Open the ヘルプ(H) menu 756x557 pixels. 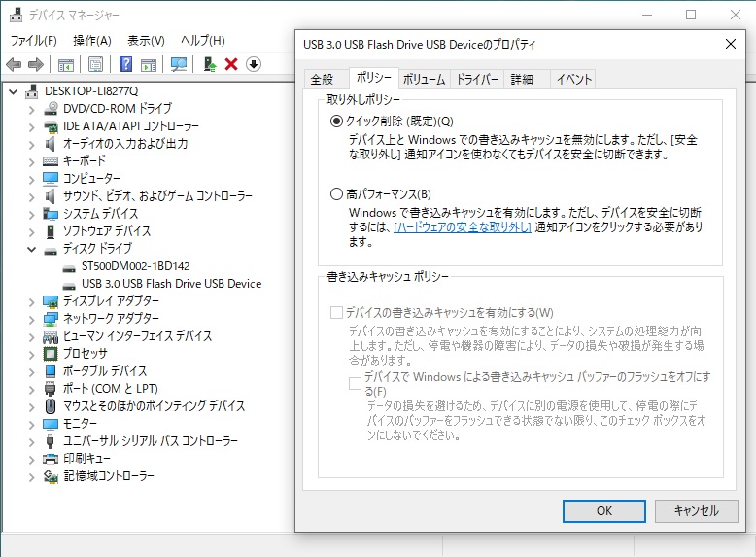point(203,41)
